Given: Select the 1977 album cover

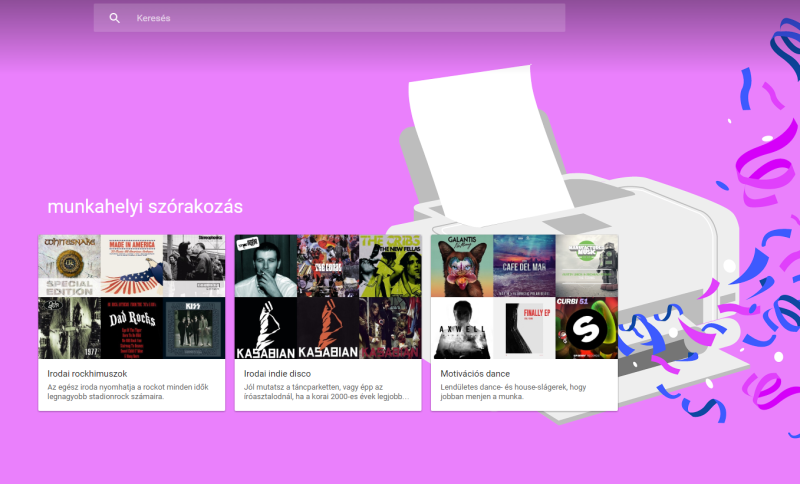Looking at the screenshot, I should click(x=69, y=328).
